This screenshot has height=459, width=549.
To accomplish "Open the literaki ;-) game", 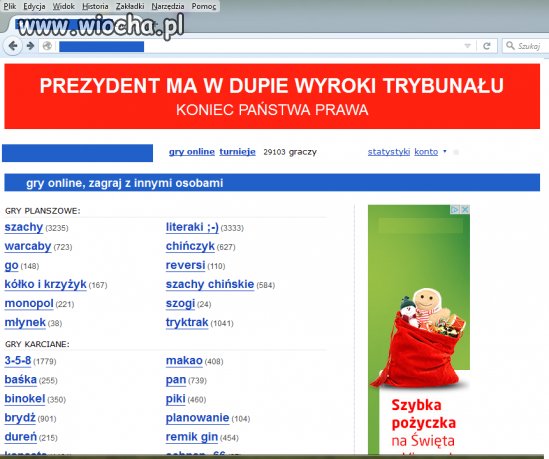I will 192,228.
